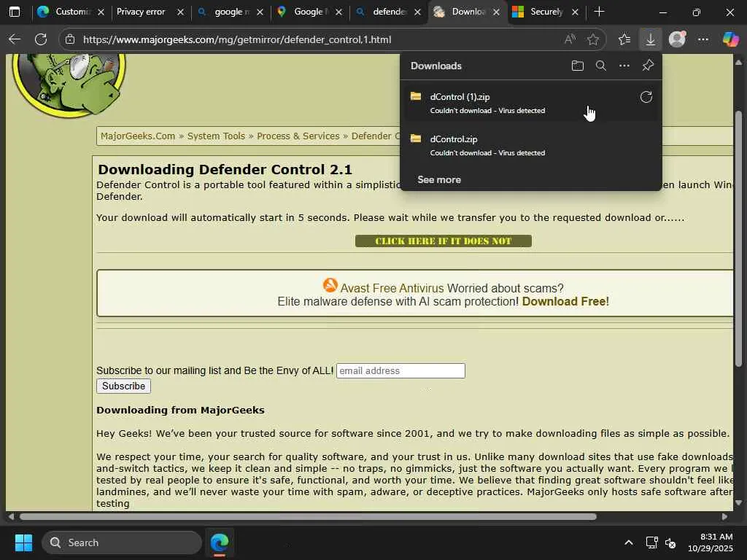Open muted volume tray icon
Image resolution: width=747 pixels, height=560 pixels.
pyautogui.click(x=670, y=542)
